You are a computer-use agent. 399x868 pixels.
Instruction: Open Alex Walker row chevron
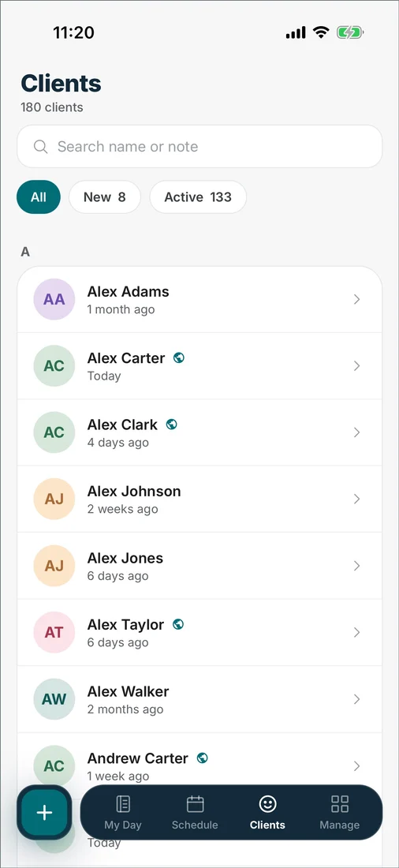pyautogui.click(x=357, y=699)
